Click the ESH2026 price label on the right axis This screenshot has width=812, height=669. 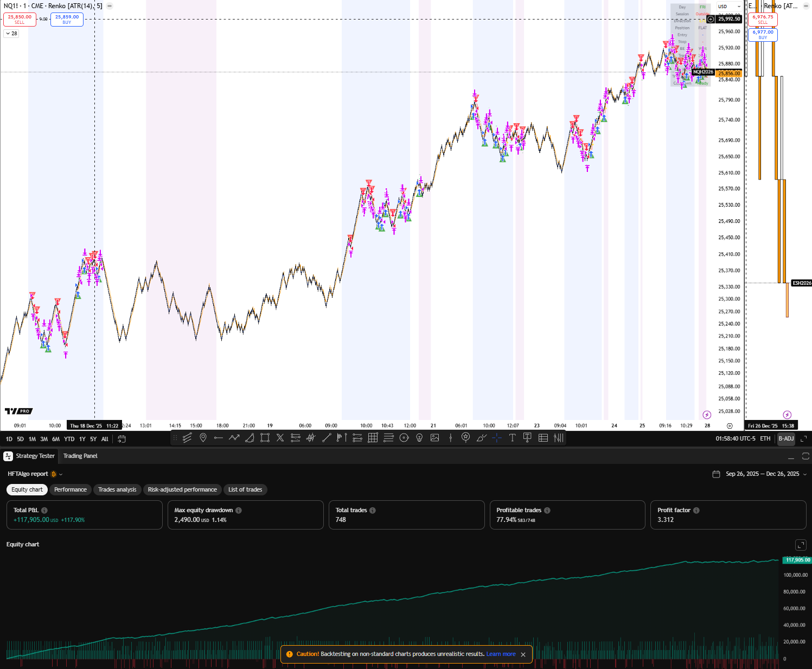(x=802, y=283)
